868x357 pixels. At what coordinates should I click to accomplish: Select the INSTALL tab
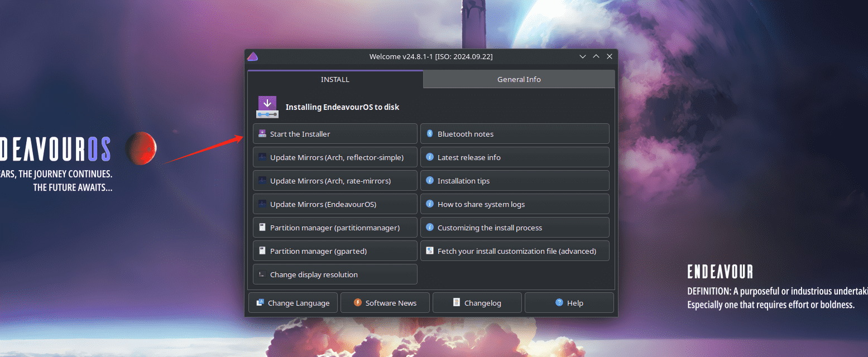pos(335,79)
